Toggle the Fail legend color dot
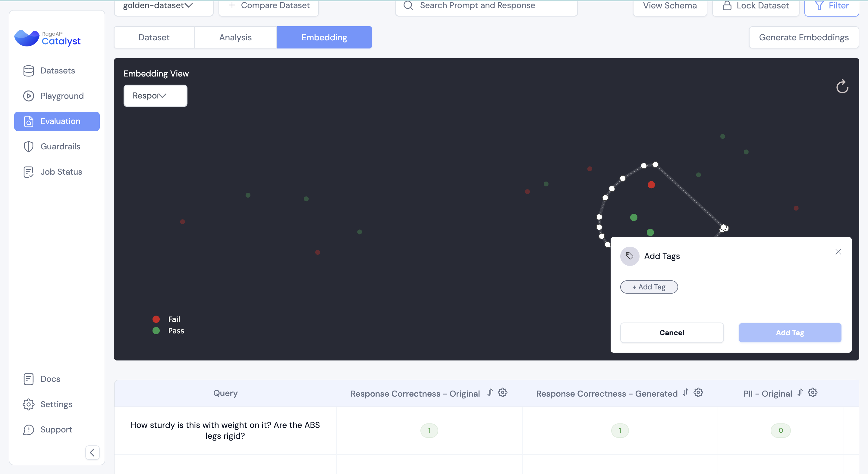Viewport: 868px width, 474px height. [156, 319]
